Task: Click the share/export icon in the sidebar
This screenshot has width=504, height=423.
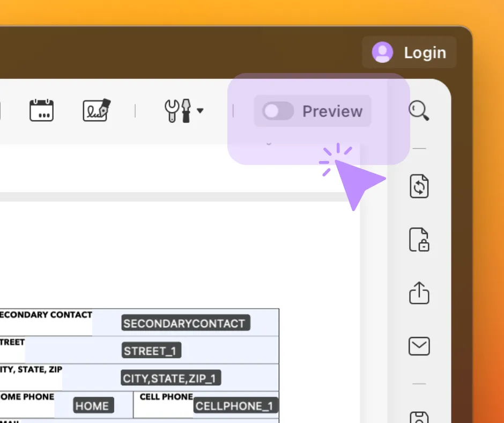Action: (x=419, y=293)
